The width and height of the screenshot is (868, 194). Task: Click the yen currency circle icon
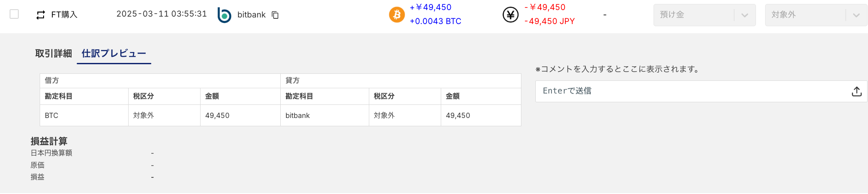511,15
